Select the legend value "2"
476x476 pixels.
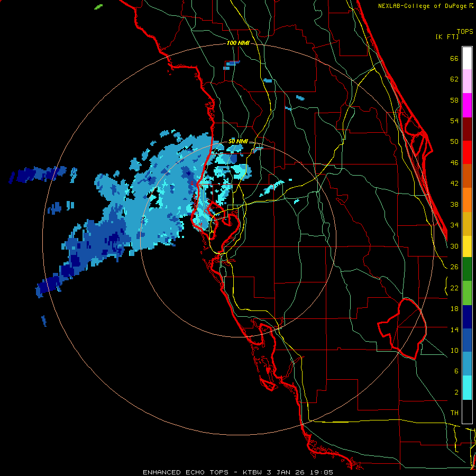pyautogui.click(x=456, y=392)
